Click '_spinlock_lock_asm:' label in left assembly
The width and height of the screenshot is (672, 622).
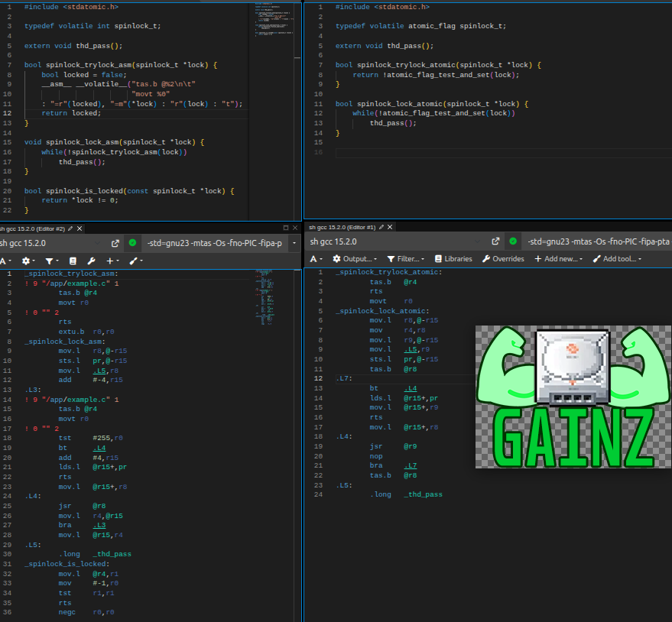(x=65, y=342)
